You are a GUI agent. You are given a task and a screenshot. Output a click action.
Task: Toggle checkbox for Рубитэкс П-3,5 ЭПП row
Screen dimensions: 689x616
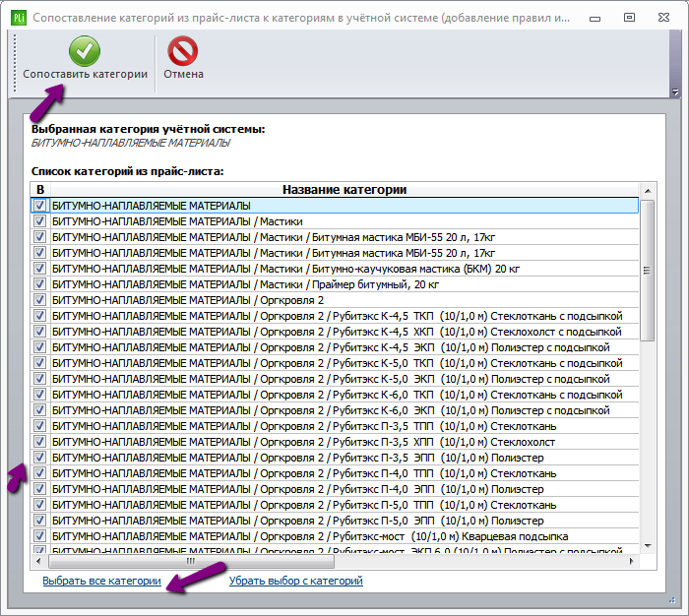pos(39,458)
